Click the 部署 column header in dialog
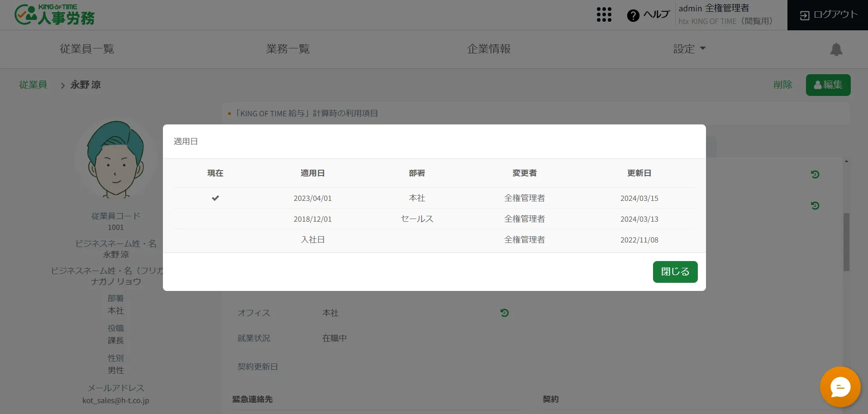Viewport: 868px width, 414px height. (417, 173)
